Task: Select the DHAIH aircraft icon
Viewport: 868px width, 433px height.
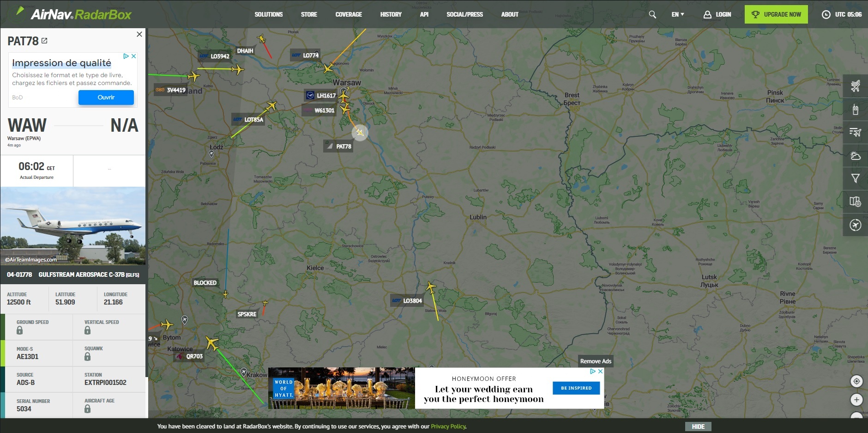Action: tap(262, 38)
